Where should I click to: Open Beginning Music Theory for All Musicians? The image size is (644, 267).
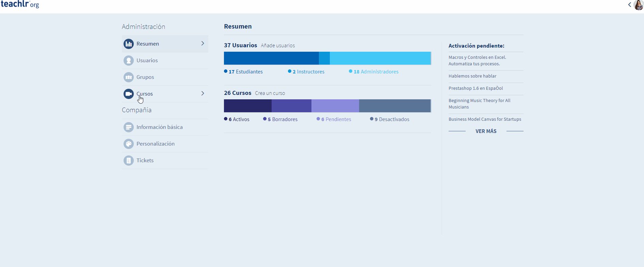479,104
